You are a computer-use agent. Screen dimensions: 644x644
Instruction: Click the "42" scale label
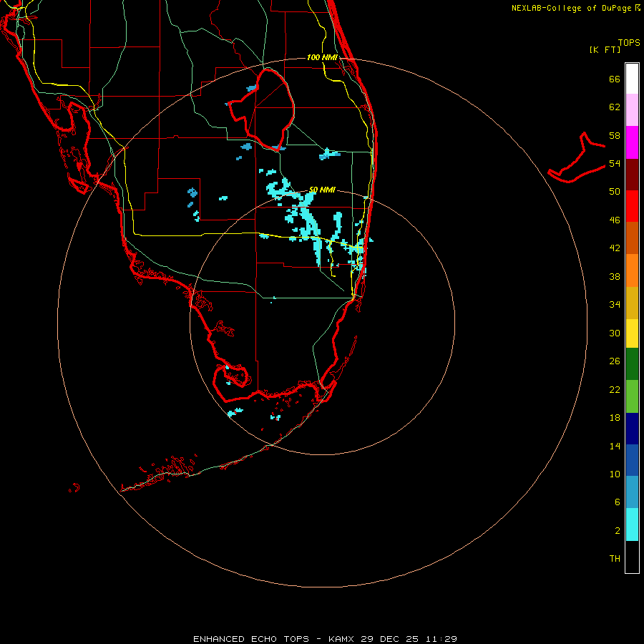(615, 248)
